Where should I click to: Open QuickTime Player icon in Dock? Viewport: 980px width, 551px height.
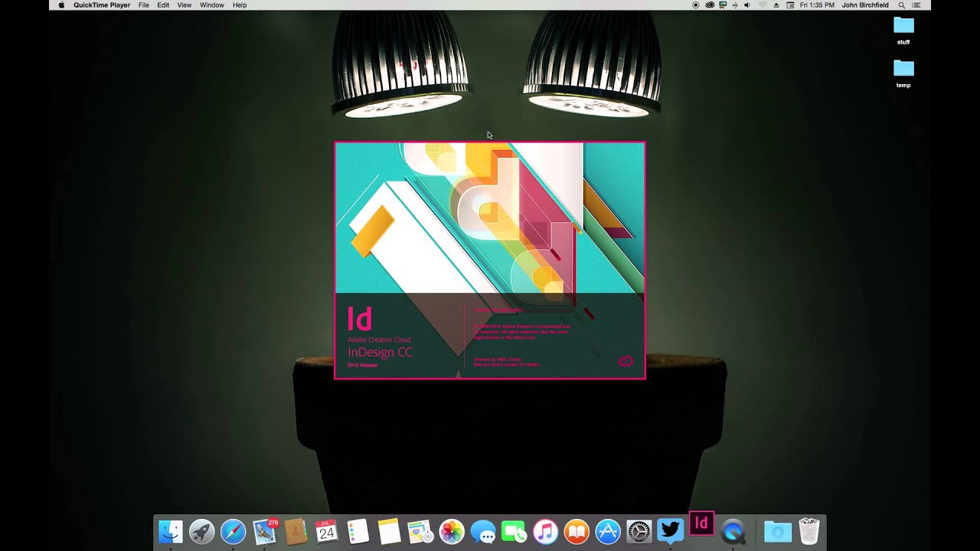(x=733, y=531)
